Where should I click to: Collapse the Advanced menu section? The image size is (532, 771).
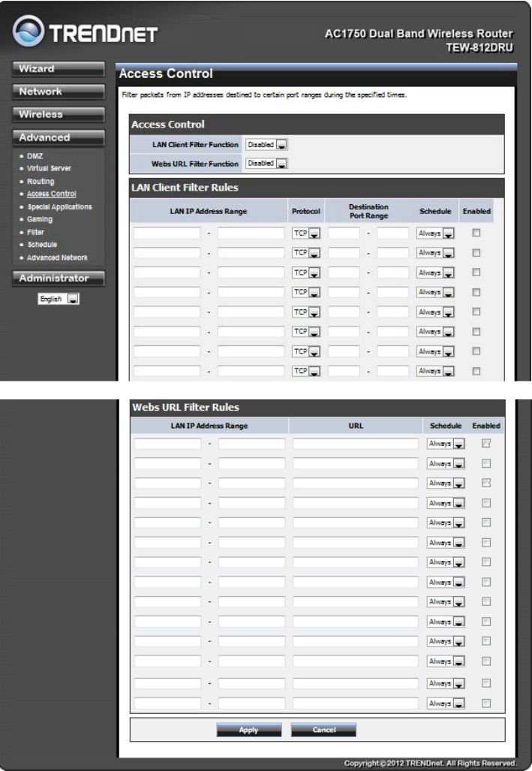pos(59,137)
